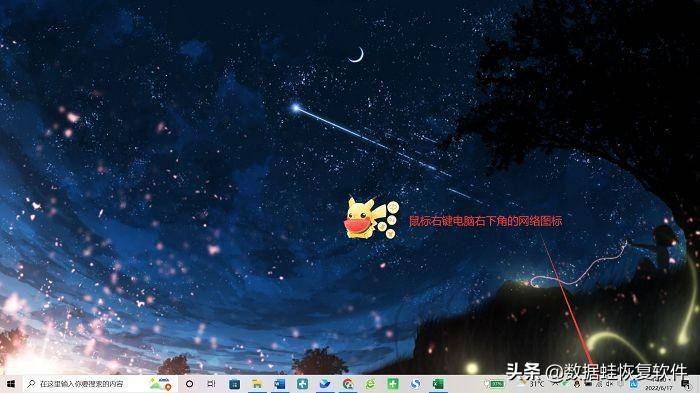Switch to the running Excel window
The height and width of the screenshot is (393, 700).
438,384
